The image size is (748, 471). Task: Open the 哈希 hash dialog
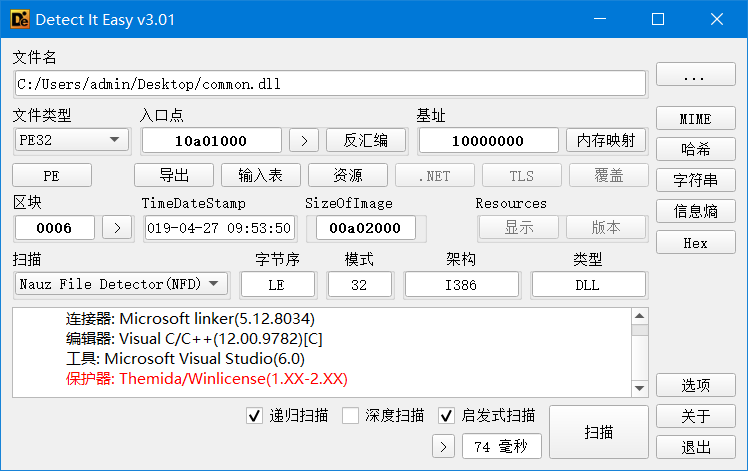(696, 149)
